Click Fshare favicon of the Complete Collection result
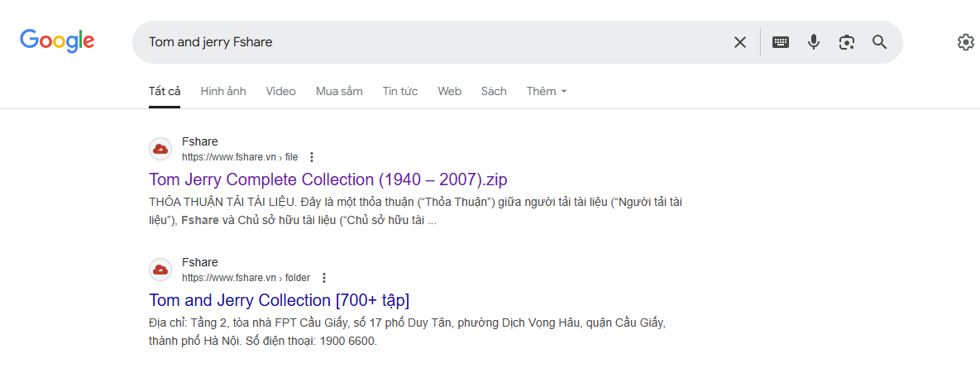This screenshot has height=368, width=980. point(160,149)
